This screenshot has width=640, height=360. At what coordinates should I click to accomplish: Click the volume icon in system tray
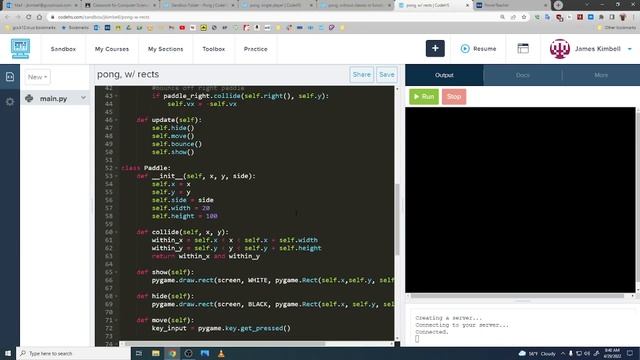point(587,353)
